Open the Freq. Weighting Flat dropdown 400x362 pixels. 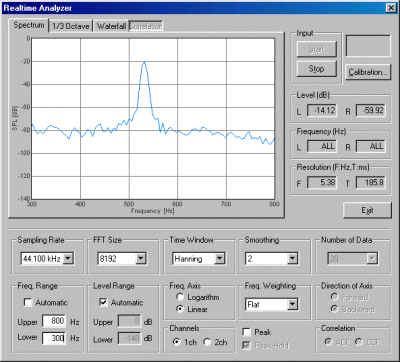pyautogui.click(x=292, y=304)
